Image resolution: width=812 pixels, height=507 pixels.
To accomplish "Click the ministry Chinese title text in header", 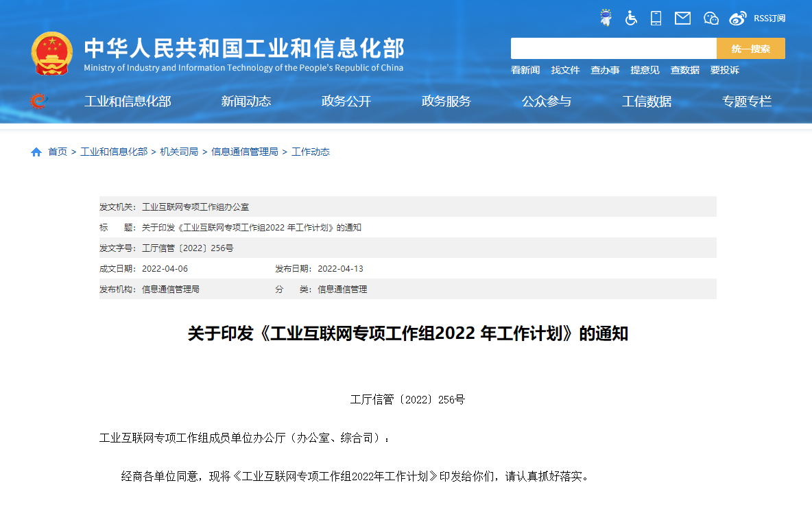I will (244, 48).
